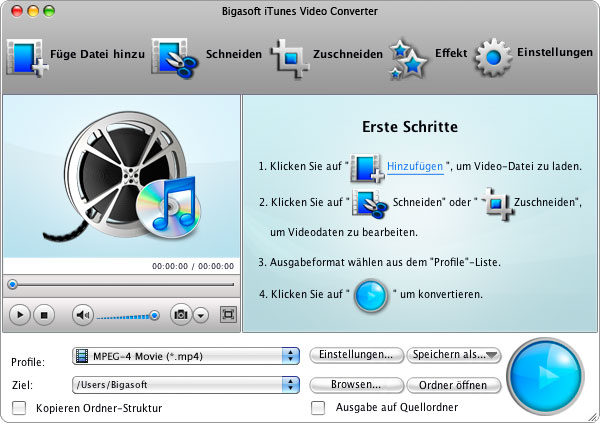Click Ordner öffnen button
This screenshot has width=600, height=423.
point(453,385)
